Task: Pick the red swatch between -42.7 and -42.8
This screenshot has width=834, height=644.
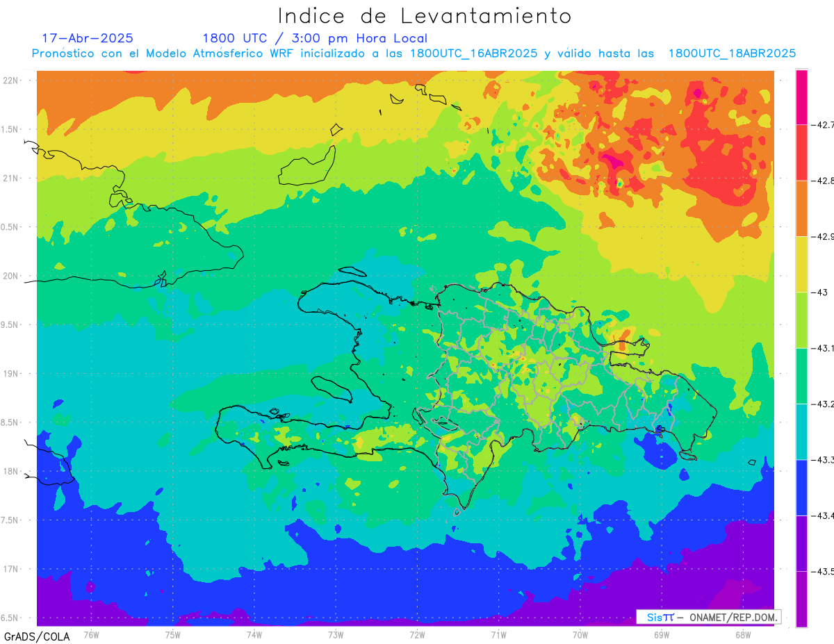Action: click(801, 153)
